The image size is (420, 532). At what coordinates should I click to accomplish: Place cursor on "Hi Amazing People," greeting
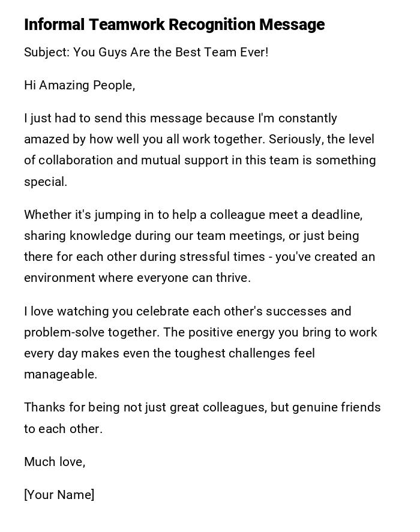pyautogui.click(x=79, y=85)
